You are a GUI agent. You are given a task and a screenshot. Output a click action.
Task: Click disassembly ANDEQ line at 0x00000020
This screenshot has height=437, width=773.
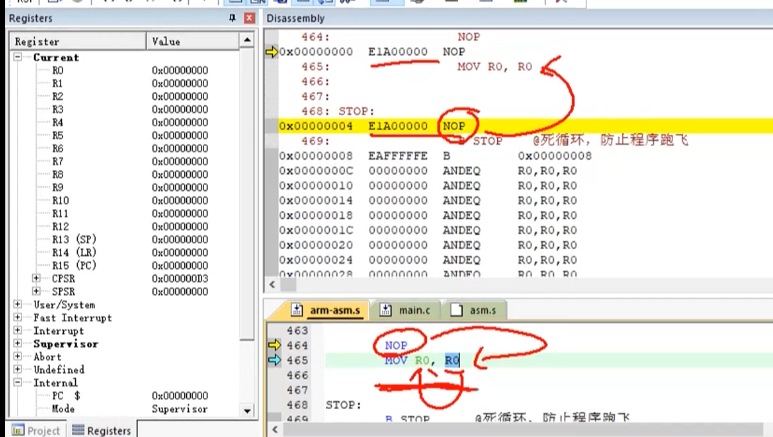pyautogui.click(x=526, y=245)
